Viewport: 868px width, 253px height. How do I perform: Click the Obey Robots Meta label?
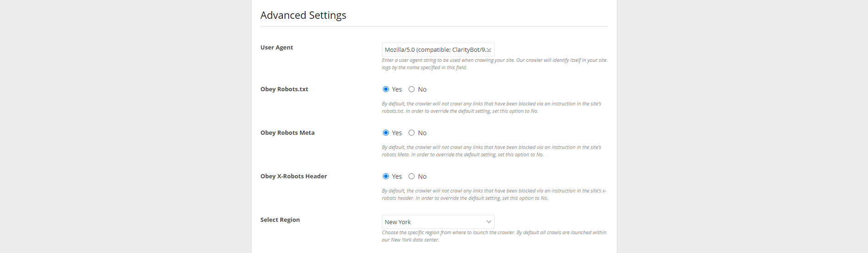(287, 132)
